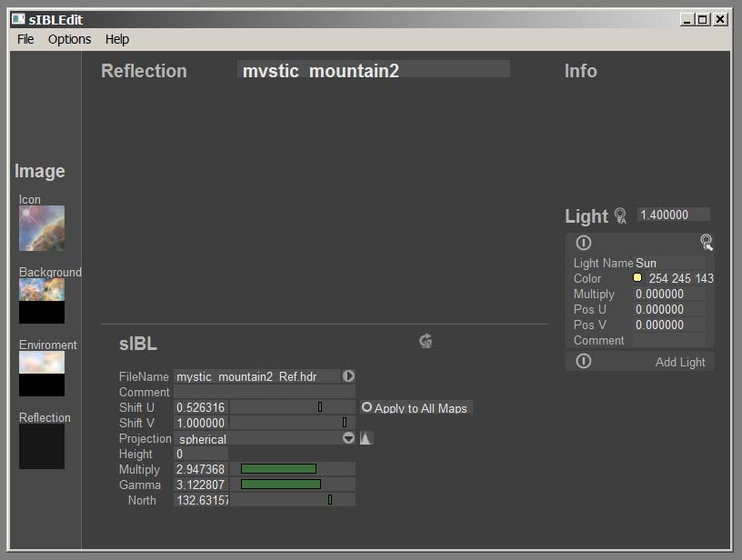Click the Multiply value 2.947368

[201, 469]
